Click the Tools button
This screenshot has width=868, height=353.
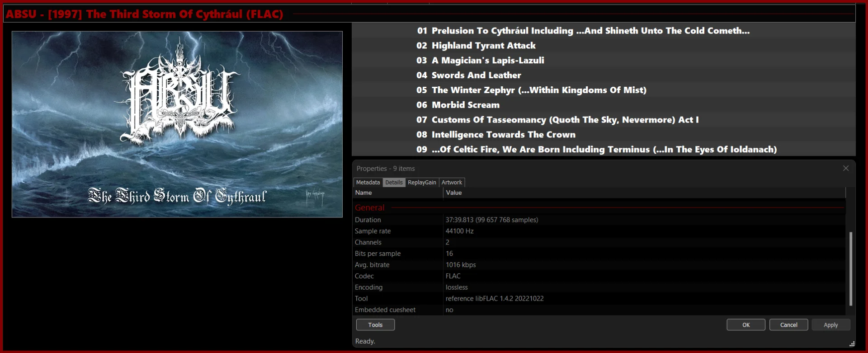[x=375, y=325]
